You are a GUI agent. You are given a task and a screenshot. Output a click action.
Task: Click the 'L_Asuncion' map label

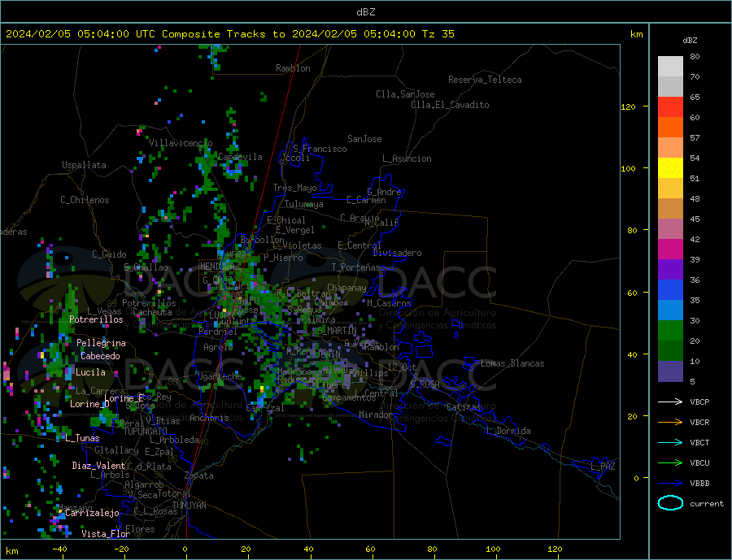pyautogui.click(x=407, y=158)
